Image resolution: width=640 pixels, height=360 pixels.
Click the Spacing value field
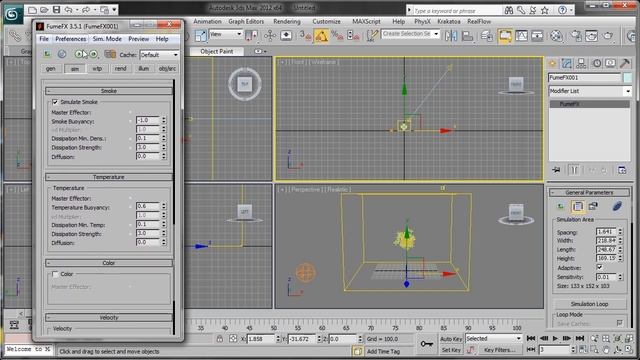pyautogui.click(x=606, y=232)
